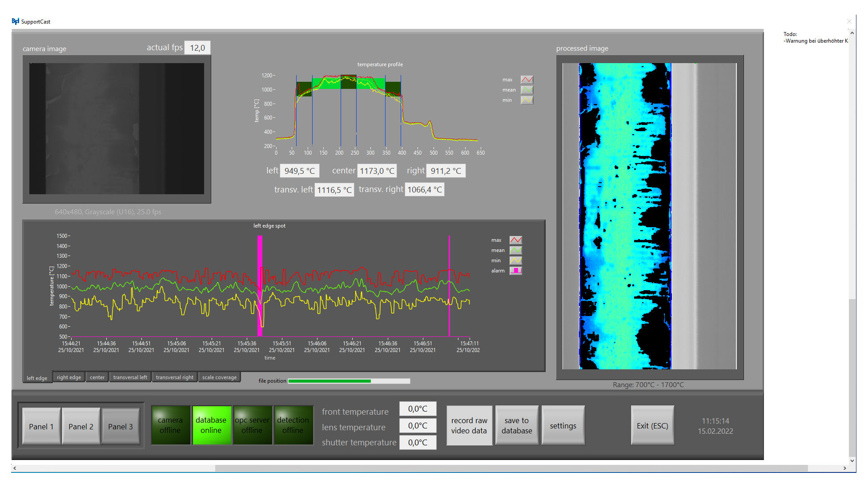
Task: Toggle the camera offline indicator
Action: [170, 425]
